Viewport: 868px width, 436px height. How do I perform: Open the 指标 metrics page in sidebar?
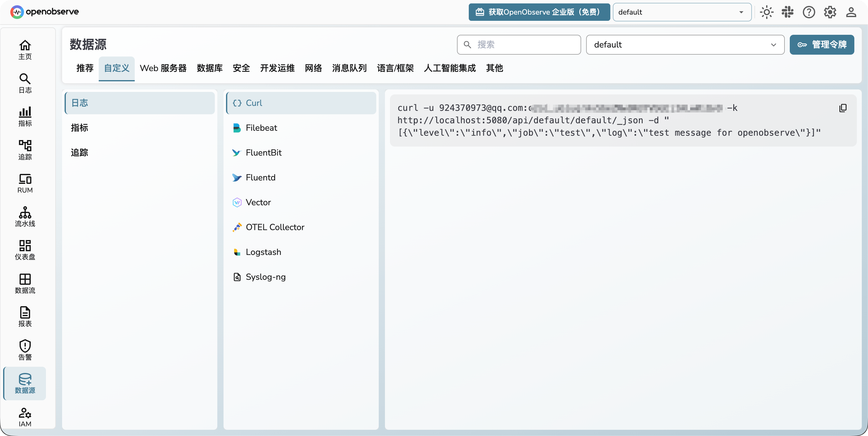pyautogui.click(x=25, y=116)
